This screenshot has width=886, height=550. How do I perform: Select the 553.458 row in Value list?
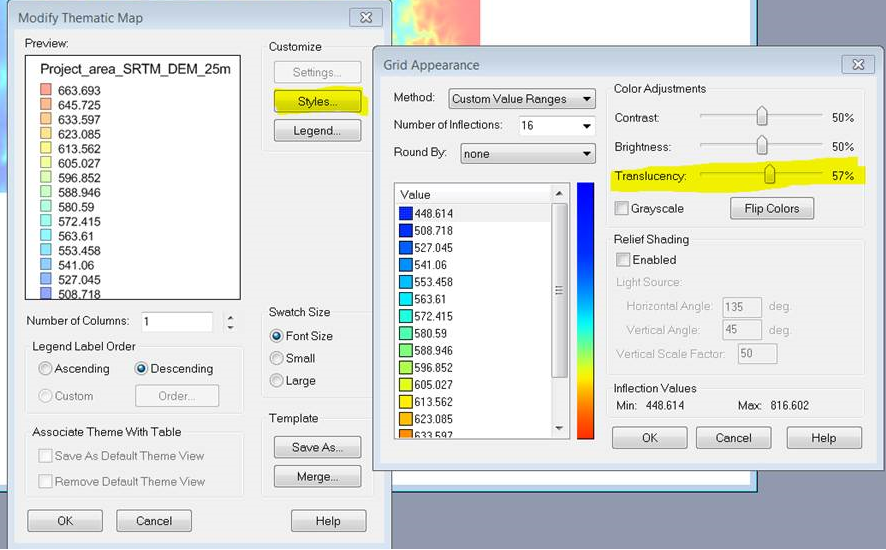[474, 282]
